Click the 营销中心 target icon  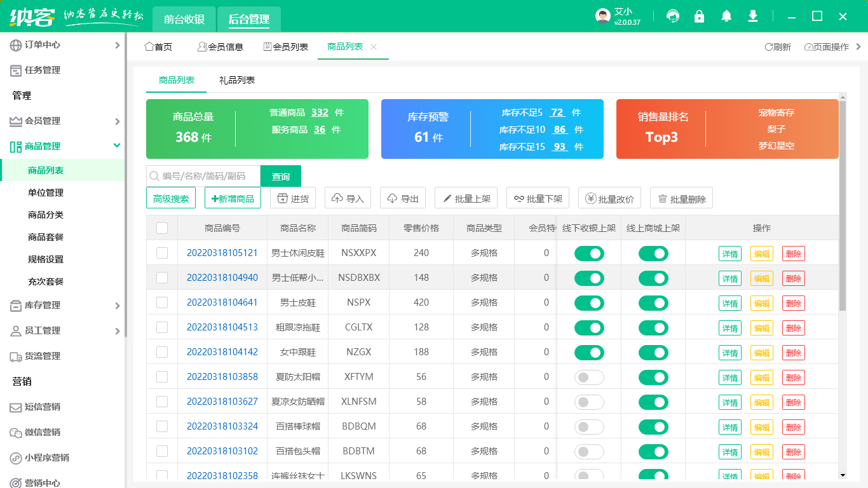click(x=16, y=483)
